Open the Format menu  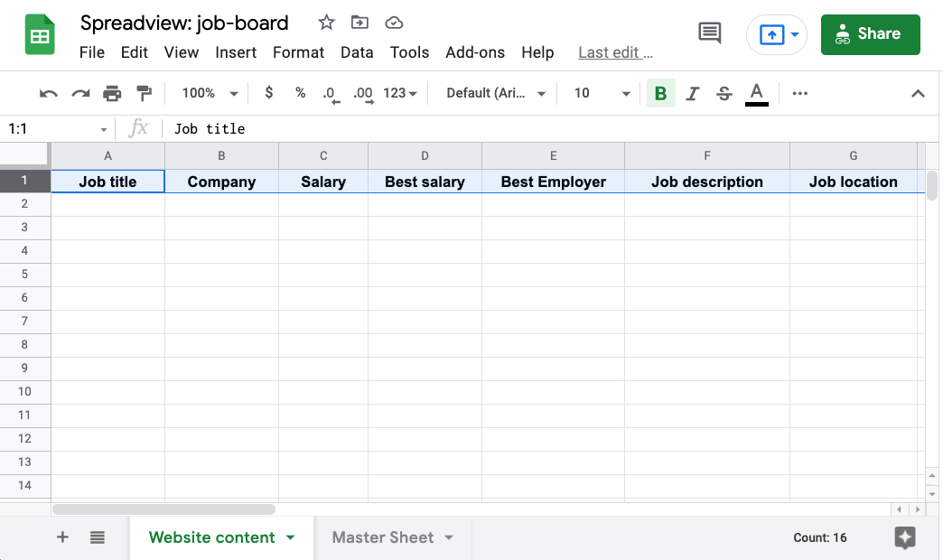pos(298,52)
